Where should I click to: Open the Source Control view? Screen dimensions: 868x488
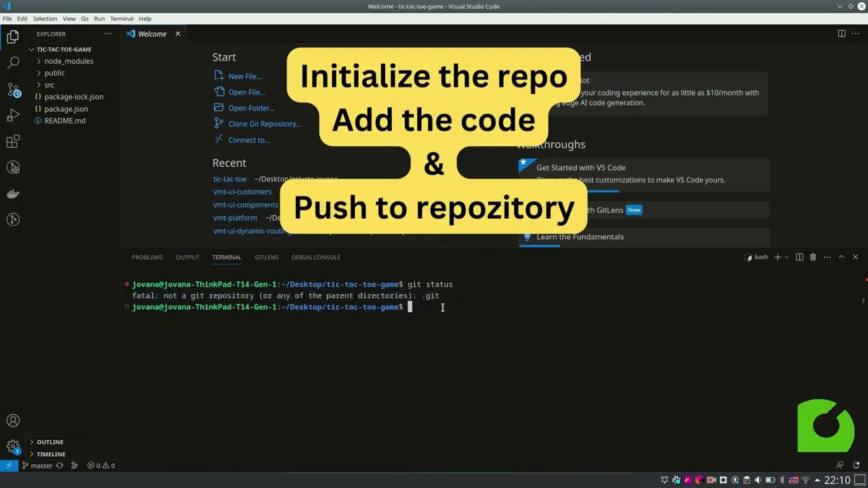click(13, 89)
